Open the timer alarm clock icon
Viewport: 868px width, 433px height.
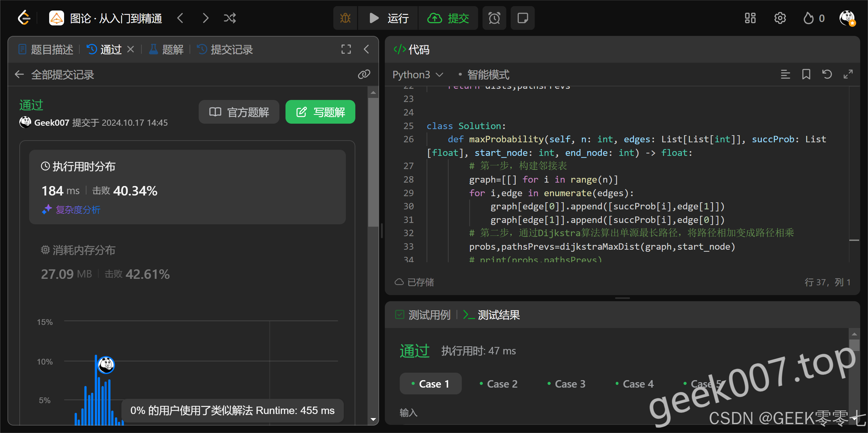point(494,18)
